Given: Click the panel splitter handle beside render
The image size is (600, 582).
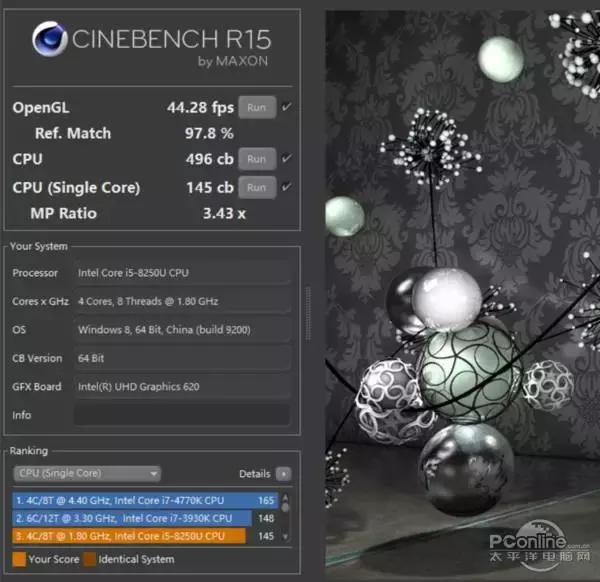Looking at the screenshot, I should (308, 313).
